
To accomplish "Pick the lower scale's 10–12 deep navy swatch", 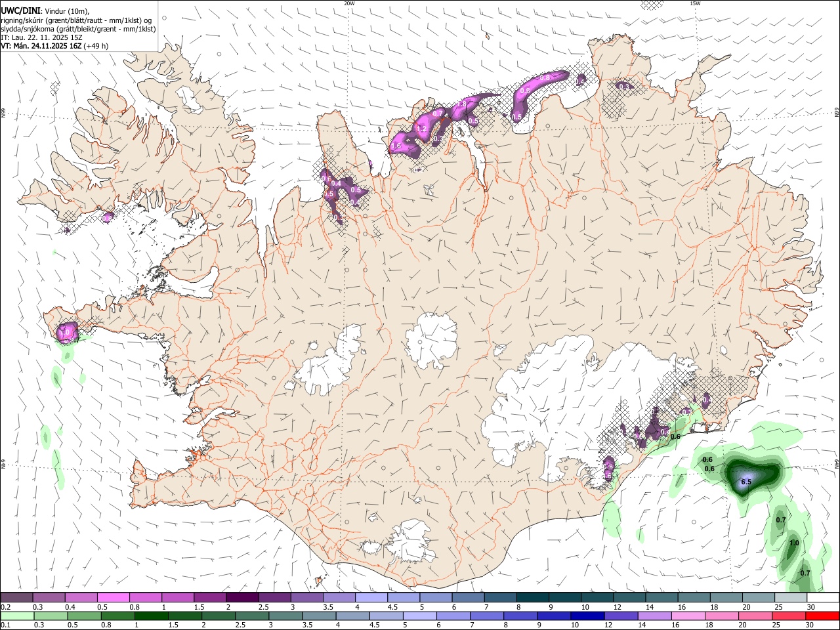I will (x=587, y=616).
